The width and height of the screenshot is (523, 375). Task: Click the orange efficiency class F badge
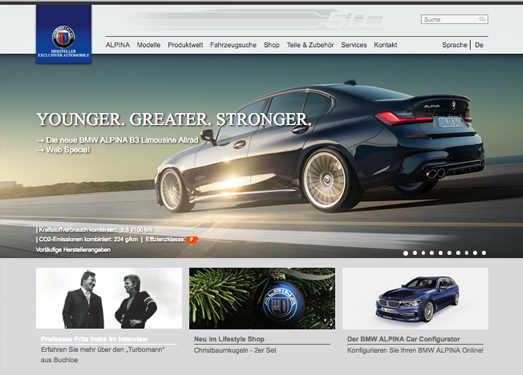(192, 240)
